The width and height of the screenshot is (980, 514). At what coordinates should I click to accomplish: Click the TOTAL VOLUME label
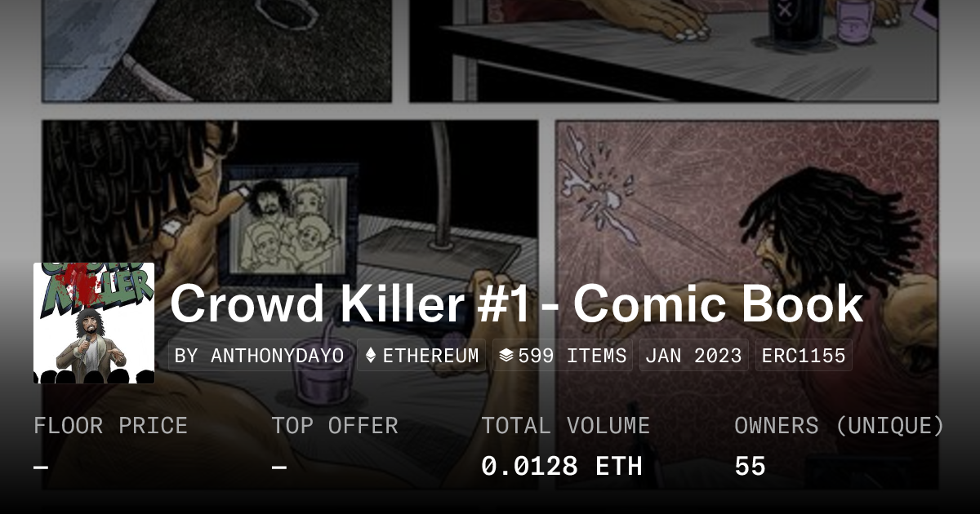[565, 426]
